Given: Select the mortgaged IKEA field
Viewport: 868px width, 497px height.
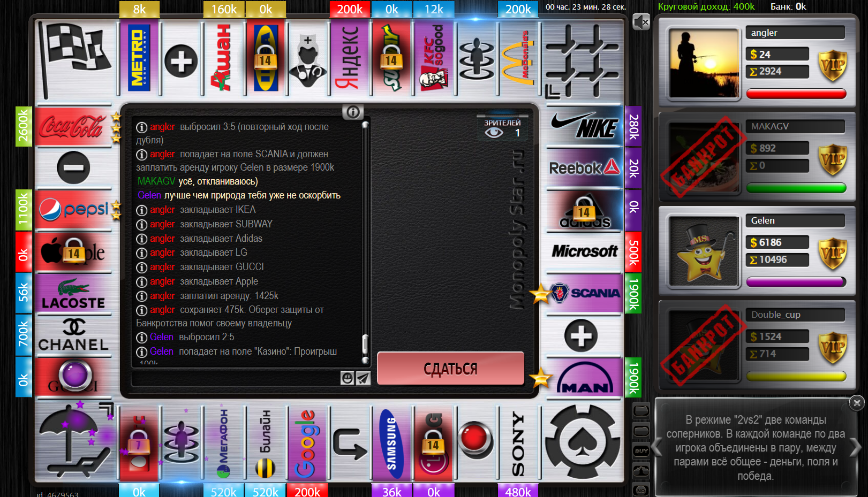Looking at the screenshot, I should click(266, 58).
